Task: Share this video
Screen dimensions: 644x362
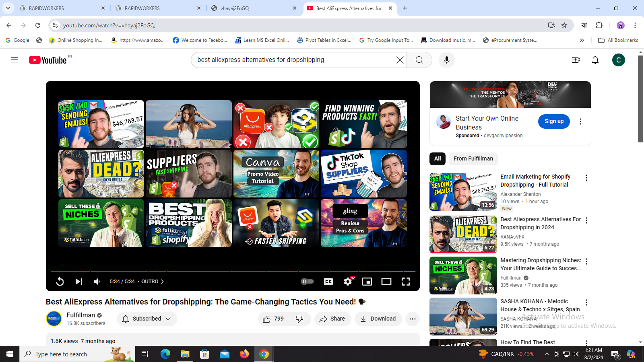Action: [332, 319]
